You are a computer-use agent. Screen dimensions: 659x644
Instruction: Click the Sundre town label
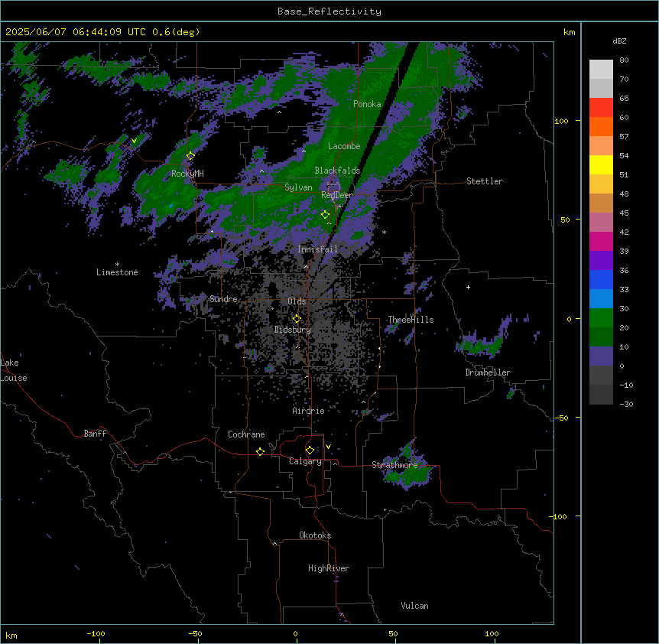click(223, 299)
